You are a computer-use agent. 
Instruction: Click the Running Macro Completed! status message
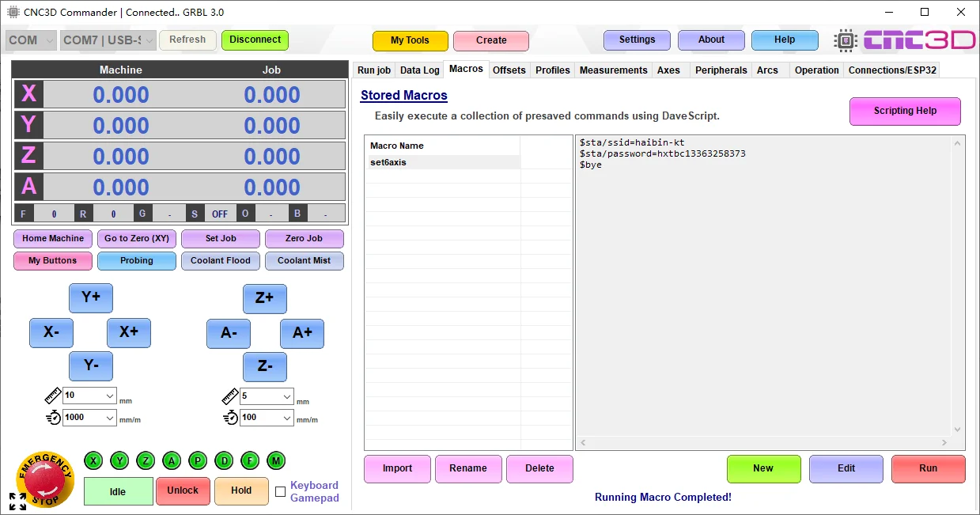tap(663, 497)
